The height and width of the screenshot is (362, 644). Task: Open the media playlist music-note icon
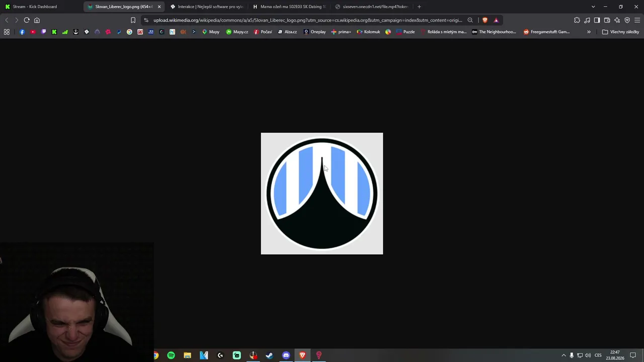587,20
